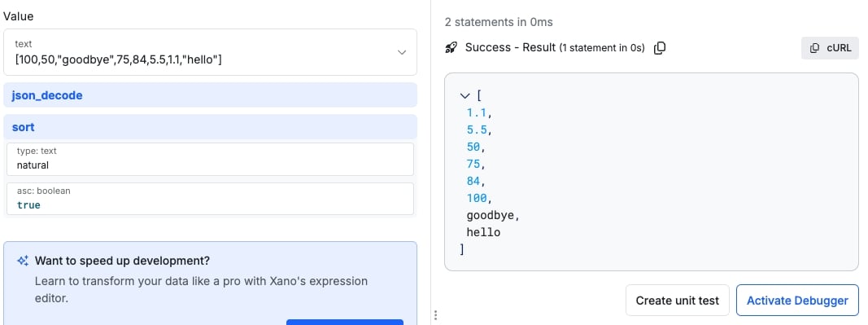Click the Create unit test button
Image resolution: width=868 pixels, height=325 pixels.
(x=677, y=301)
